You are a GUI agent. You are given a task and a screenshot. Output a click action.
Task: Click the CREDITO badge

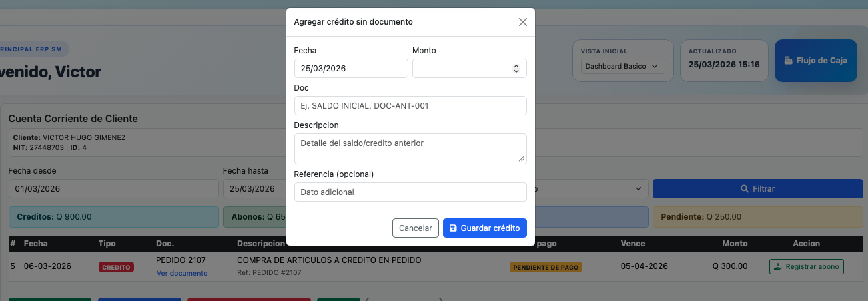tap(116, 267)
